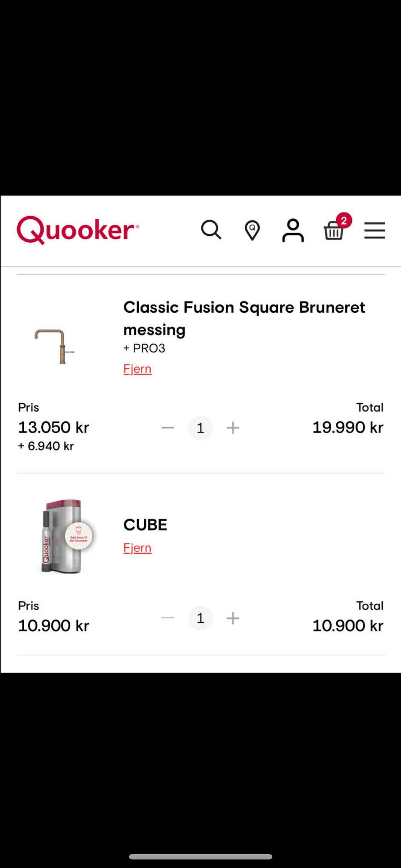Image resolution: width=401 pixels, height=868 pixels.
Task: Open the brass tap product thumbnail
Action: [x=54, y=347]
